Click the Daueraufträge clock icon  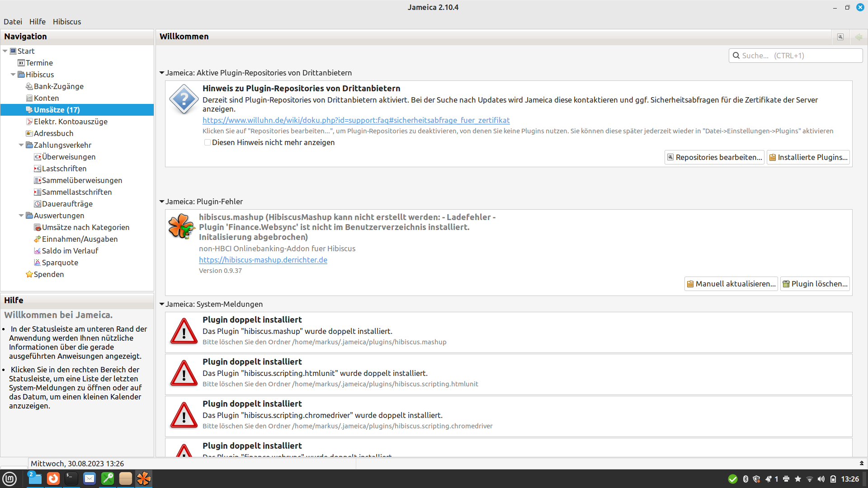[x=38, y=204]
